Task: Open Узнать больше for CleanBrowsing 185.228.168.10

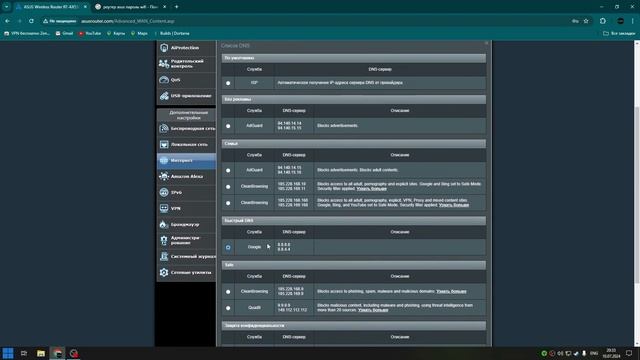Action: point(371,189)
